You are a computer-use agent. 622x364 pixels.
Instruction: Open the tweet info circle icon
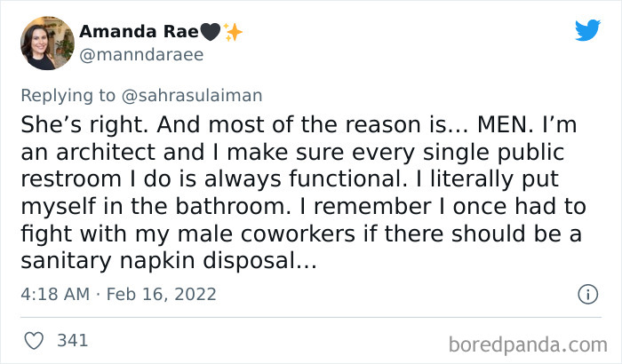click(x=586, y=293)
